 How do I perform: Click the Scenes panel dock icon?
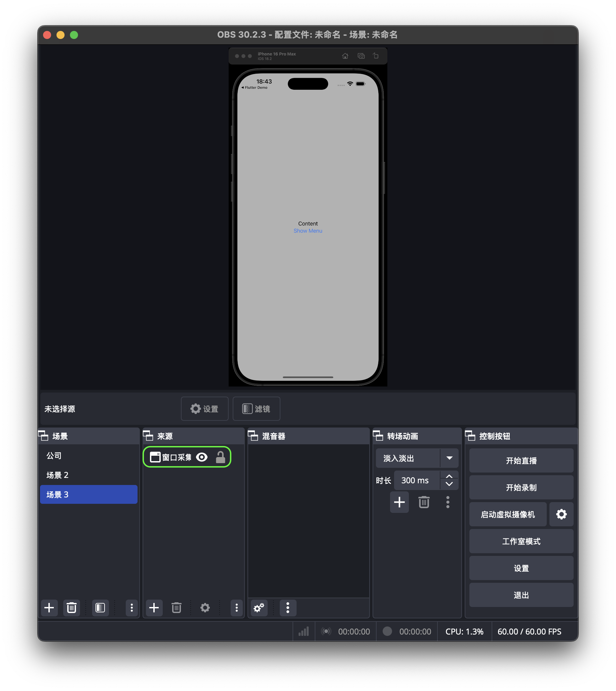[43, 436]
